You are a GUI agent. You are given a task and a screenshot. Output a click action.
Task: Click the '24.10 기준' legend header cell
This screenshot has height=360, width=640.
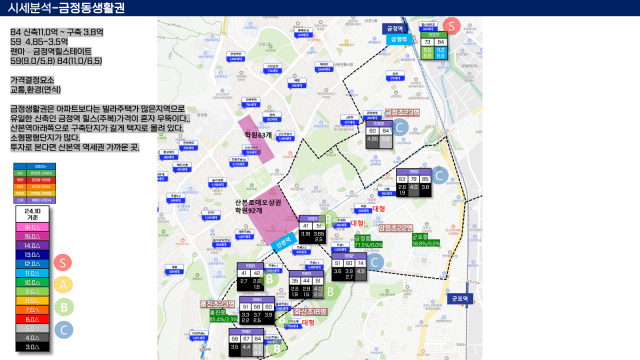[32, 214]
